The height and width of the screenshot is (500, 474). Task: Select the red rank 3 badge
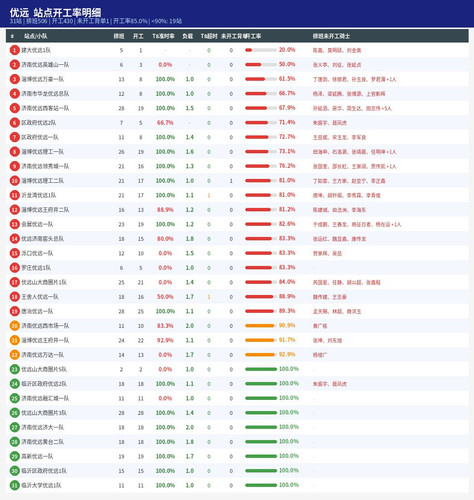[14, 79]
